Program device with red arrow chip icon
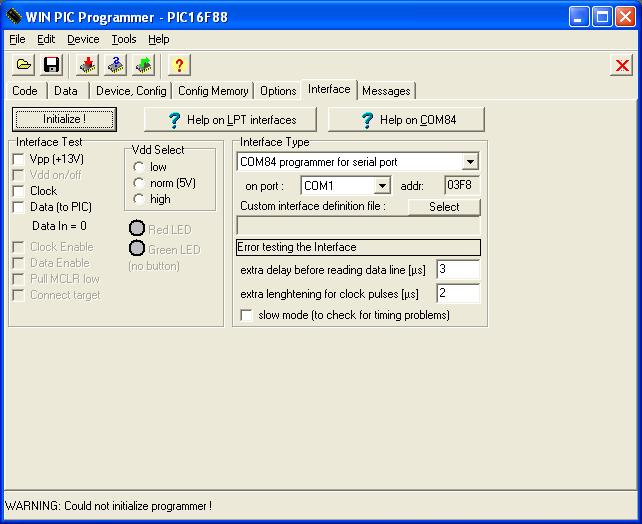The width and height of the screenshot is (642, 524). click(x=87, y=65)
